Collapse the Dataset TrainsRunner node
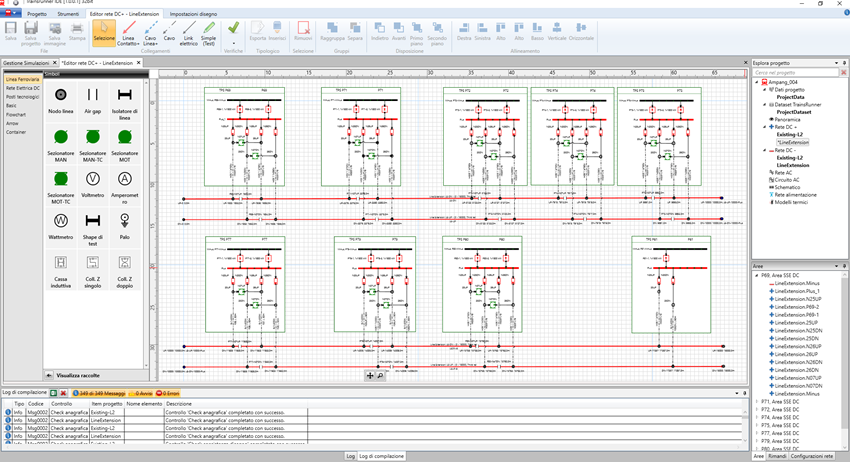850x462 pixels. pos(765,105)
